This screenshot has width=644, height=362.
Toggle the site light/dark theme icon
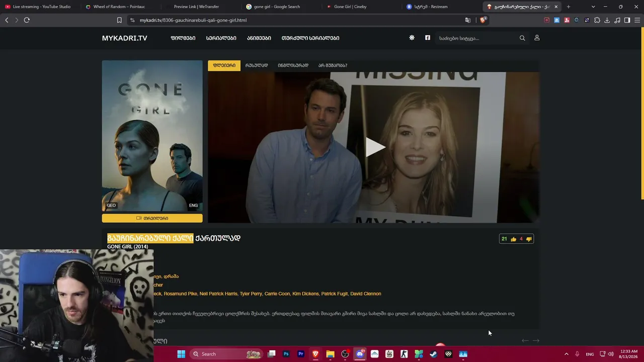(x=412, y=38)
